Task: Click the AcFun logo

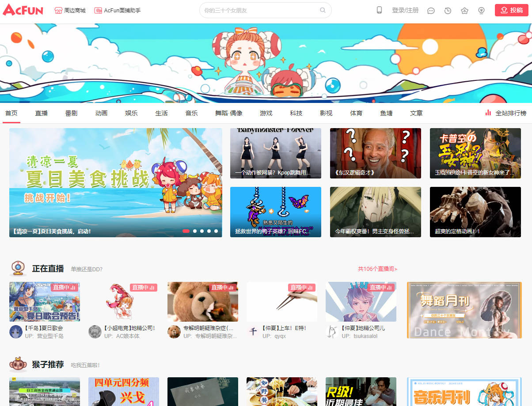Action: click(x=23, y=10)
